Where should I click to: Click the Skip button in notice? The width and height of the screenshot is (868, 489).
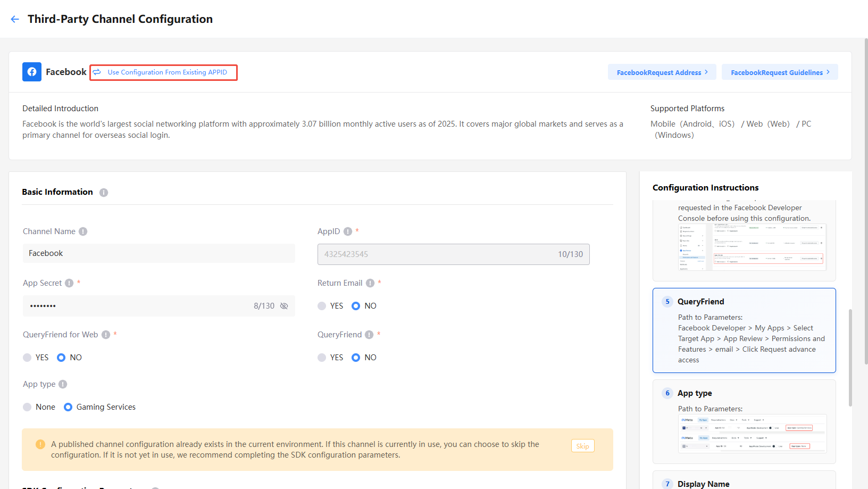583,446
